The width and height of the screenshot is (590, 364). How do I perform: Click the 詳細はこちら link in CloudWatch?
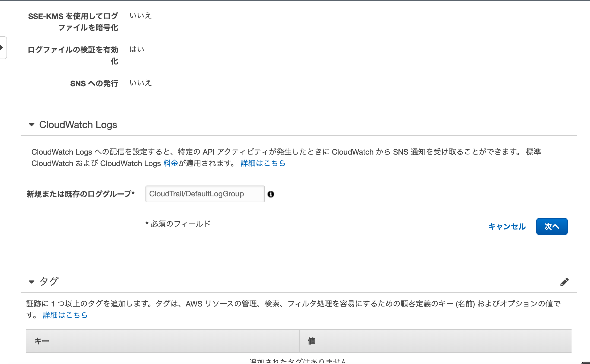(x=263, y=164)
